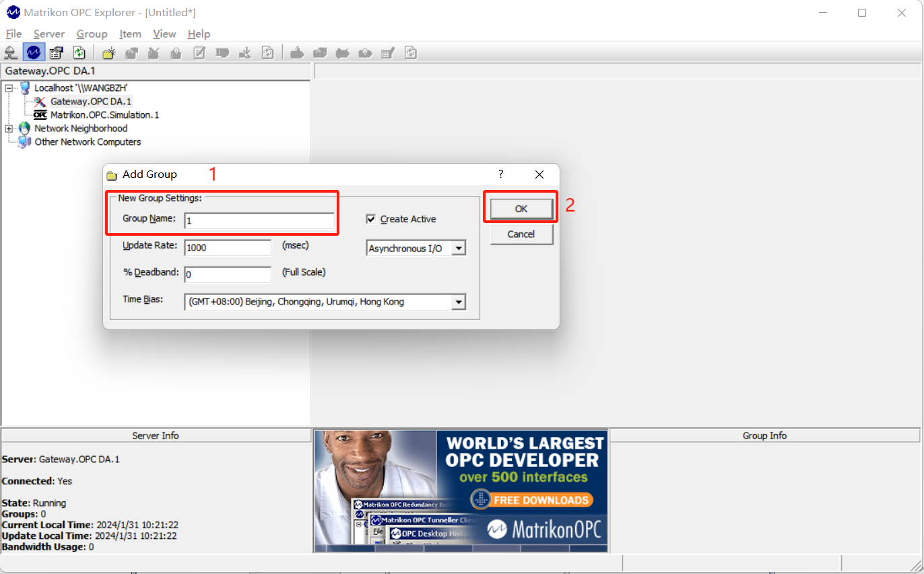Click the MatrikonOPC logo in the banner
The image size is (924, 574).
[x=544, y=529]
